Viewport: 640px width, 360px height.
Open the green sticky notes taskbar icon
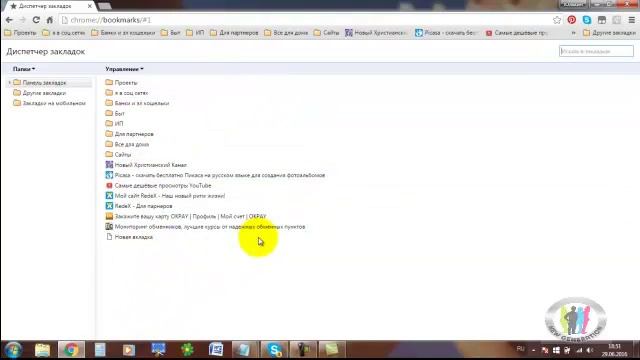click(x=331, y=350)
